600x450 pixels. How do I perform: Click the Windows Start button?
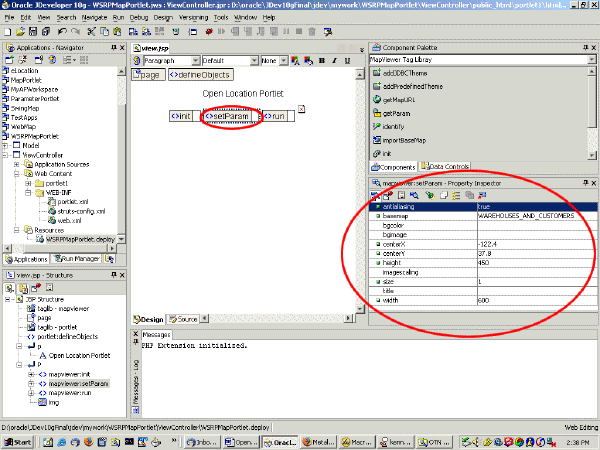tap(18, 442)
